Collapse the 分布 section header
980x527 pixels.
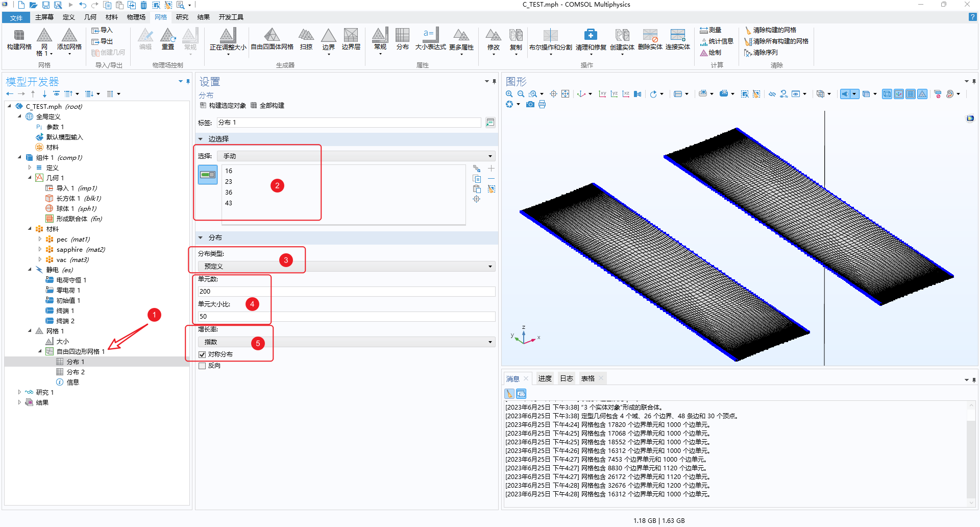[201, 238]
